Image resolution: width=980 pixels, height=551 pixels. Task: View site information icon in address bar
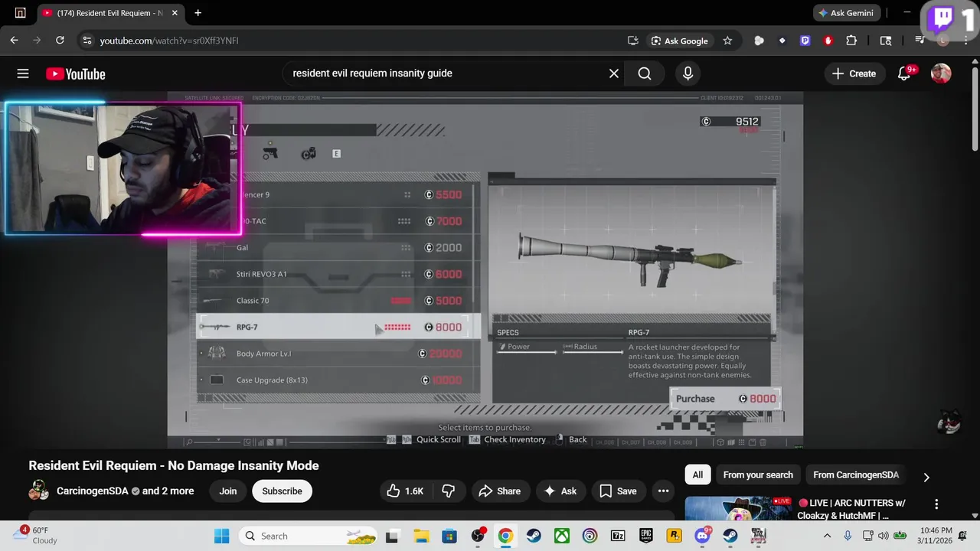pos(87,41)
